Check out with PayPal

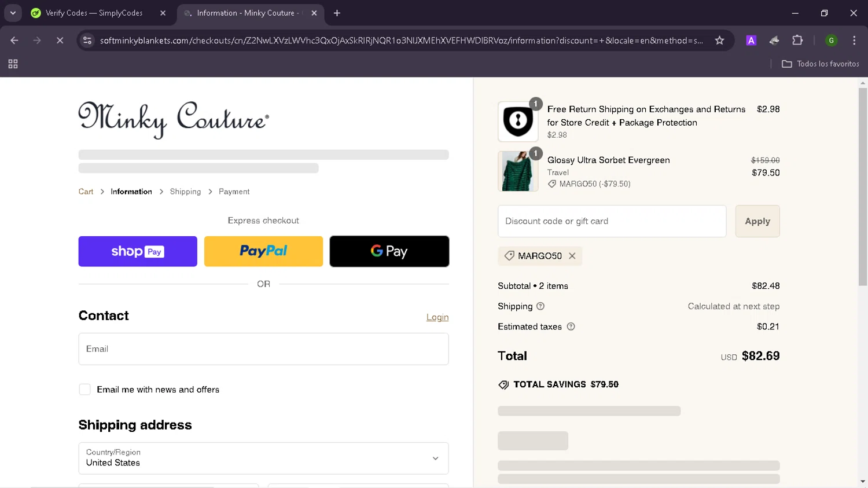[x=263, y=251]
